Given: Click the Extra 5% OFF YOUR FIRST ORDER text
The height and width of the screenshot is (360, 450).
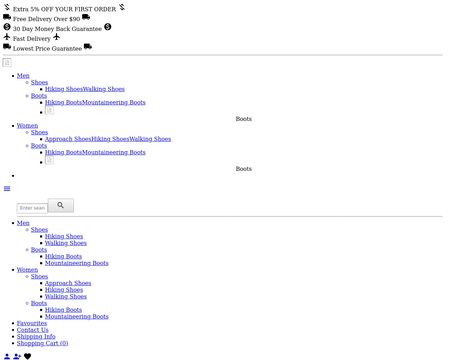Looking at the screenshot, I should tap(64, 9).
